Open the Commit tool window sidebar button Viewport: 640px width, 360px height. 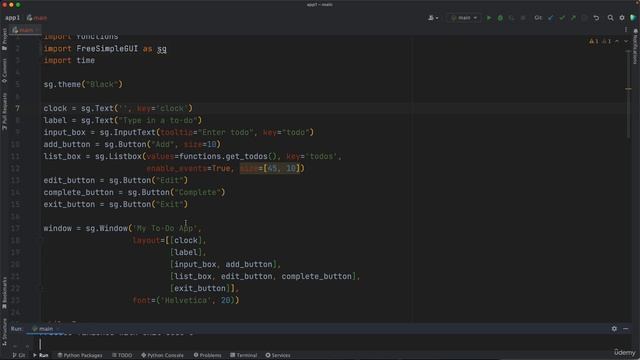pos(4,71)
